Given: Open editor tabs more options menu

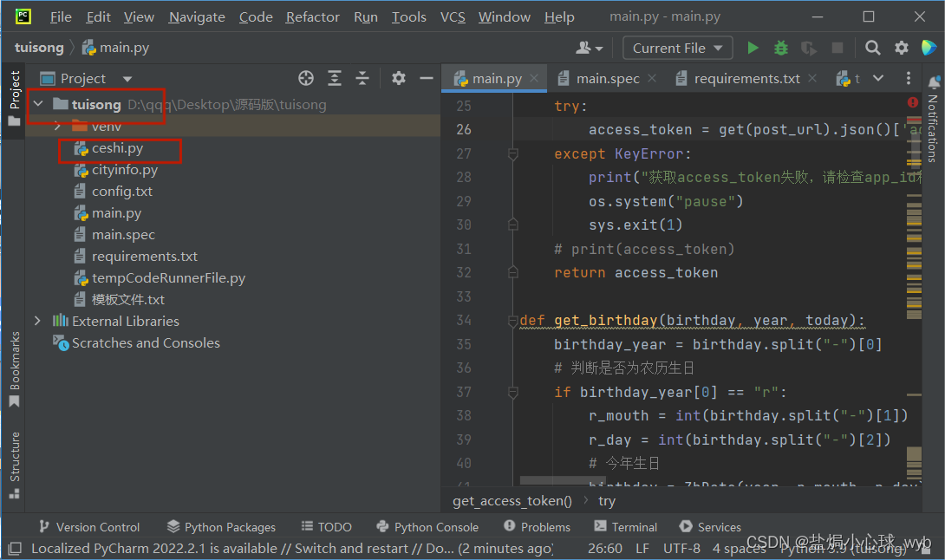Looking at the screenshot, I should pyautogui.click(x=909, y=78).
